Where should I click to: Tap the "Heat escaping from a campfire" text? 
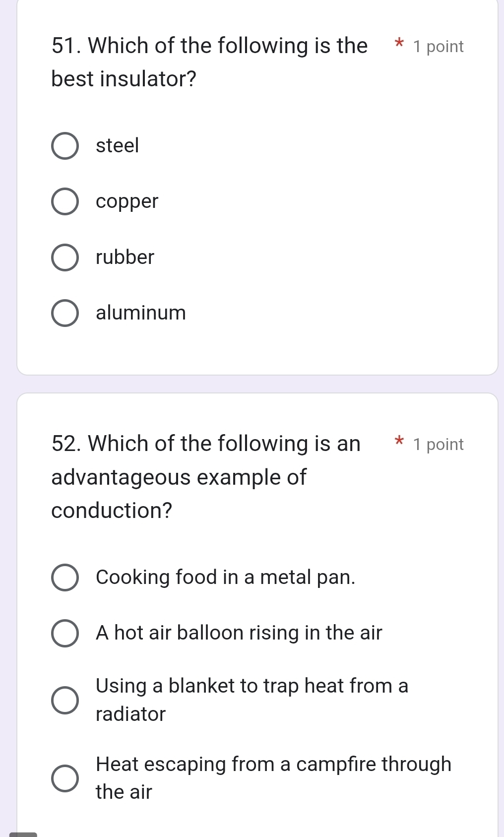pos(273,765)
